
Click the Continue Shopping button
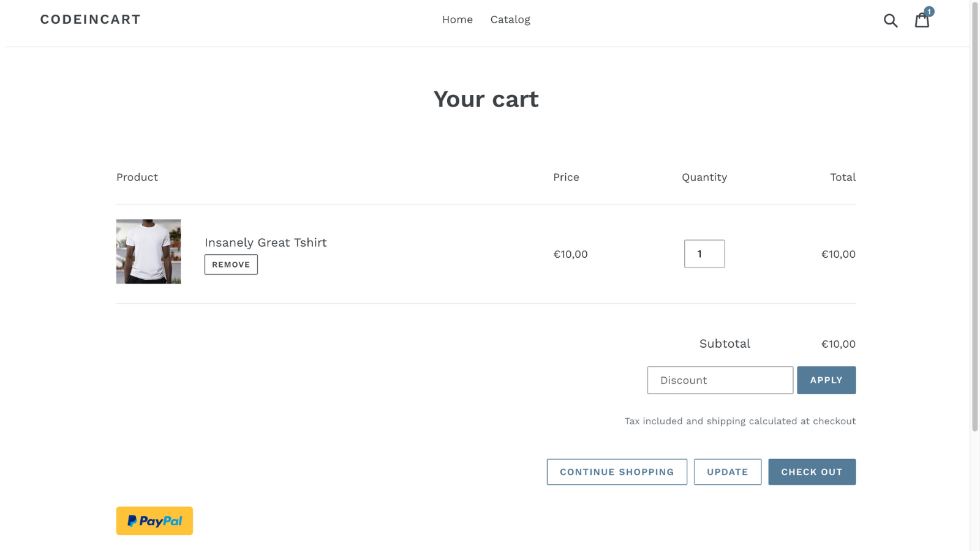616,471
